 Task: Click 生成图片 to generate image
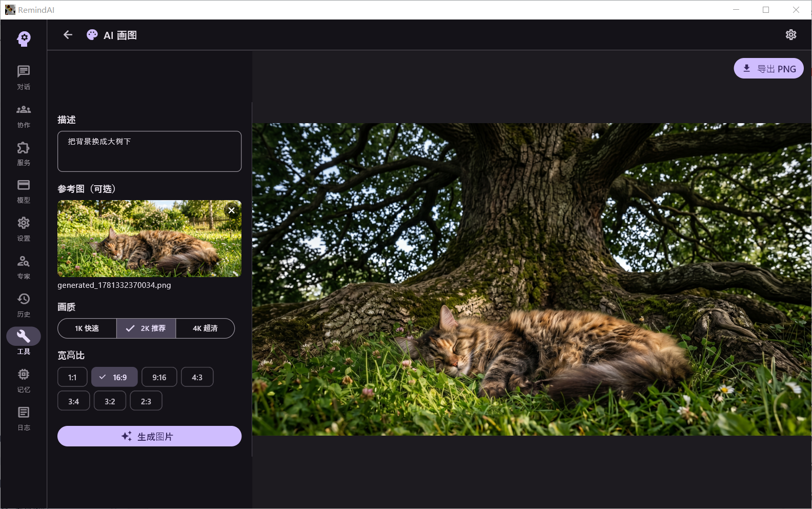(x=149, y=436)
